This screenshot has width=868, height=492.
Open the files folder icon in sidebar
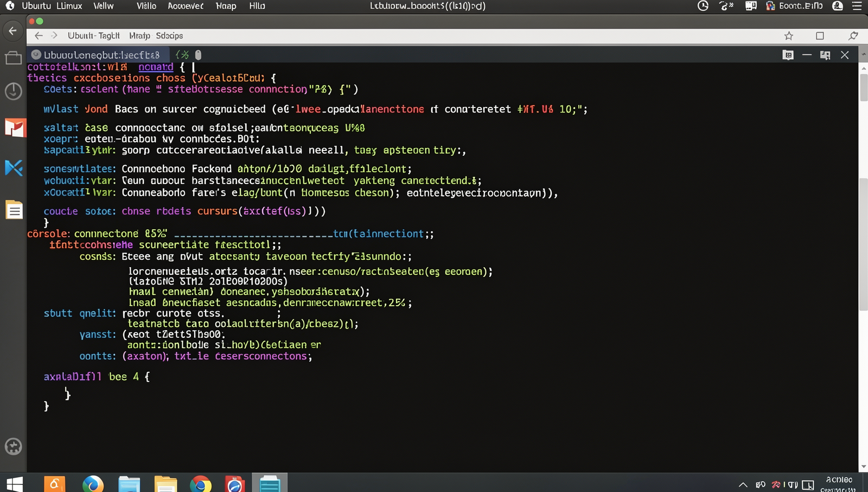13,58
